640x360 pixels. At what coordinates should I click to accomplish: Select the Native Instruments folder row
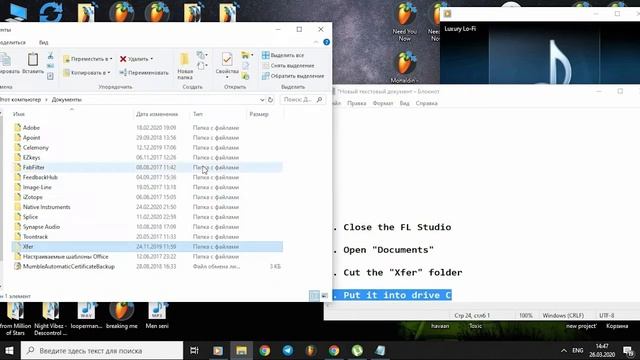click(147, 207)
